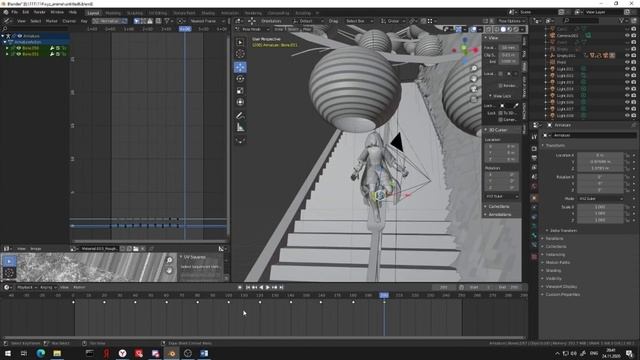Image resolution: width=640 pixels, height=360 pixels.
Task: Toggle visibility eye for Camera.001 in outliner
Action: coord(627,36)
